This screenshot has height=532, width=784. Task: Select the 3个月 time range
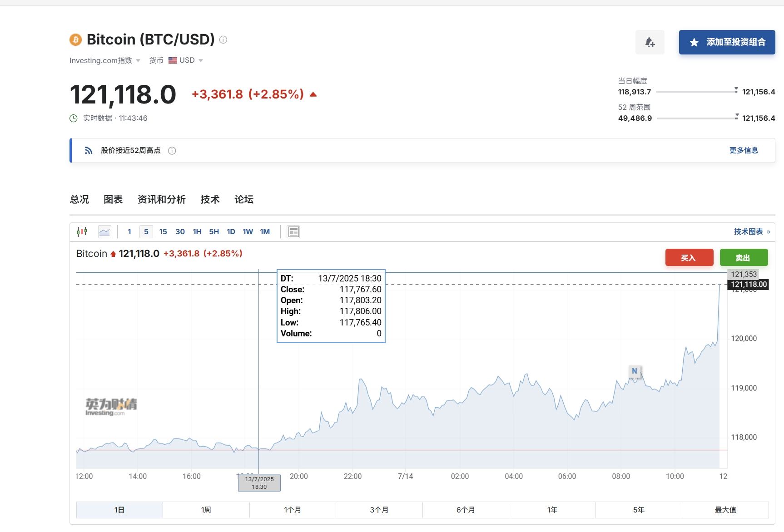(379, 510)
